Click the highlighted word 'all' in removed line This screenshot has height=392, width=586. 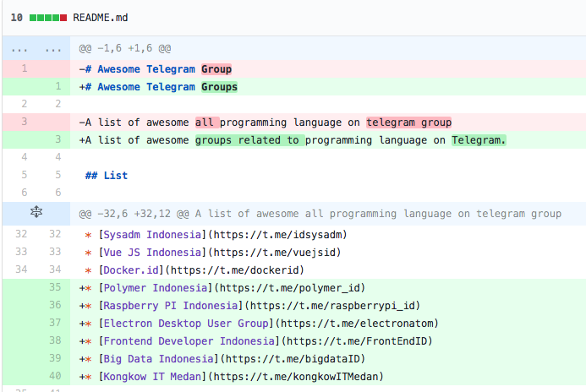pyautogui.click(x=205, y=122)
